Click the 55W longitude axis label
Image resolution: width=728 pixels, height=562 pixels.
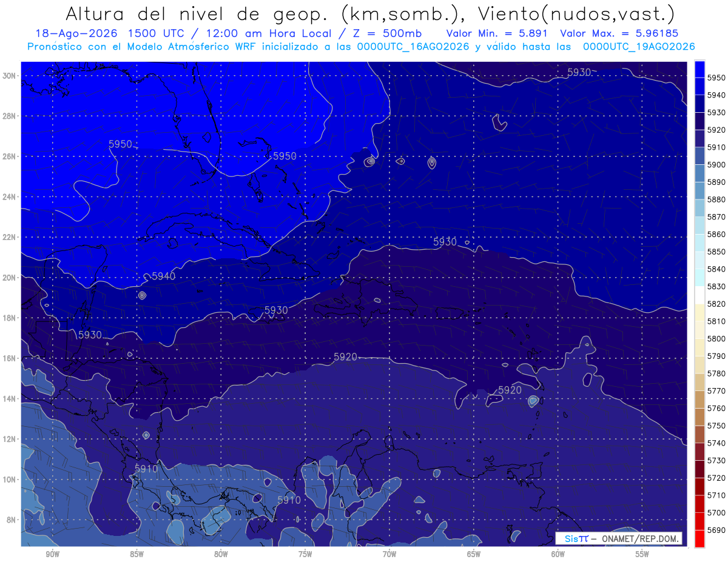642,554
